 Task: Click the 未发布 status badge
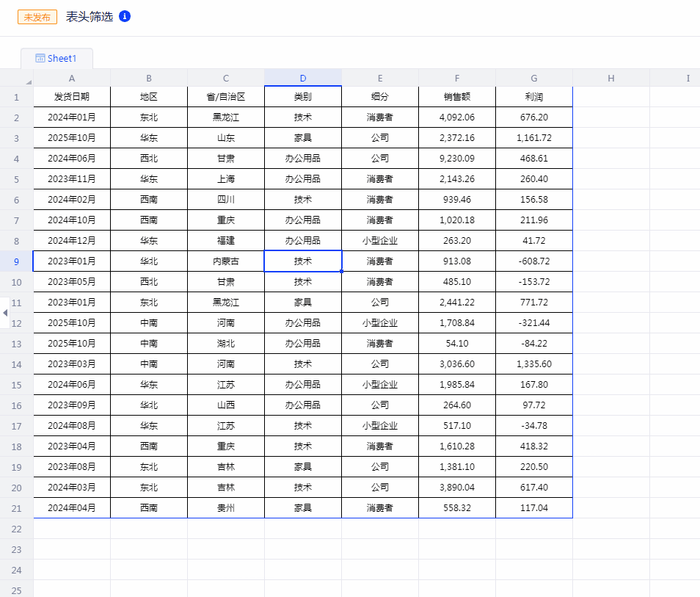pyautogui.click(x=37, y=16)
